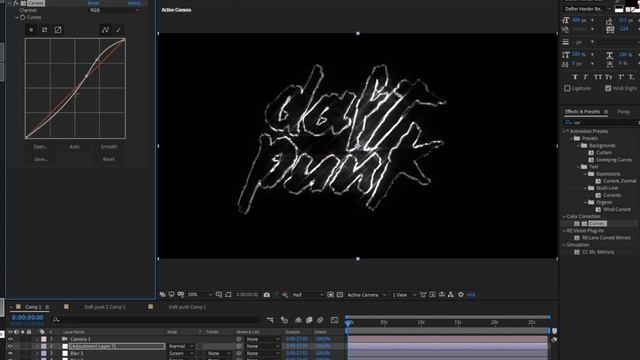
Task: Open the comp flowchart icon in viewer
Action: point(451,295)
